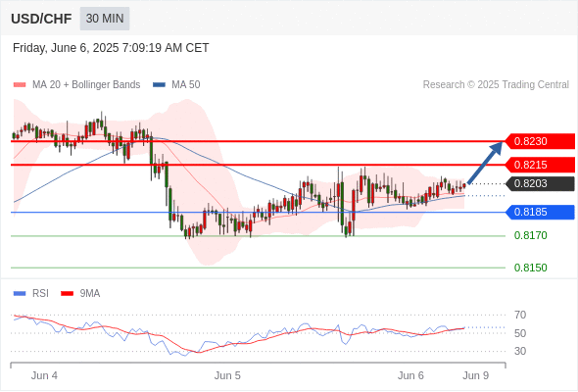
Task: Select the 0.8230 resistance price label
Action: 540,141
